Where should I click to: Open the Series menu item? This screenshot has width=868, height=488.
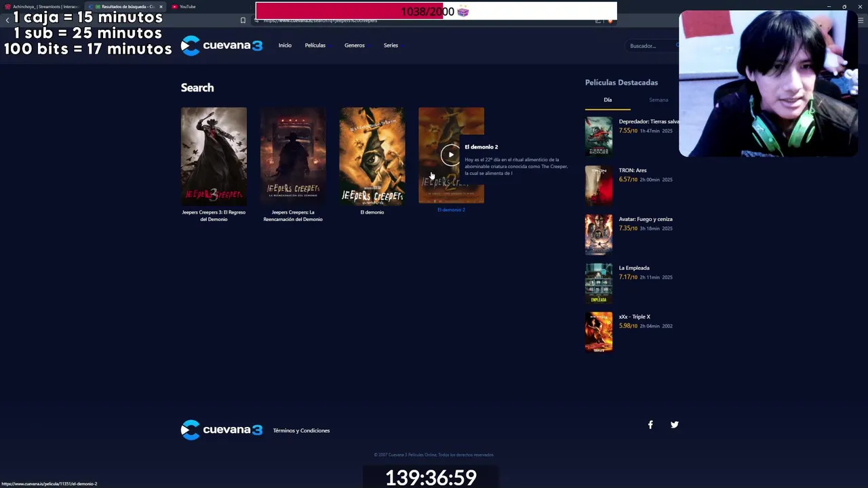coord(391,45)
